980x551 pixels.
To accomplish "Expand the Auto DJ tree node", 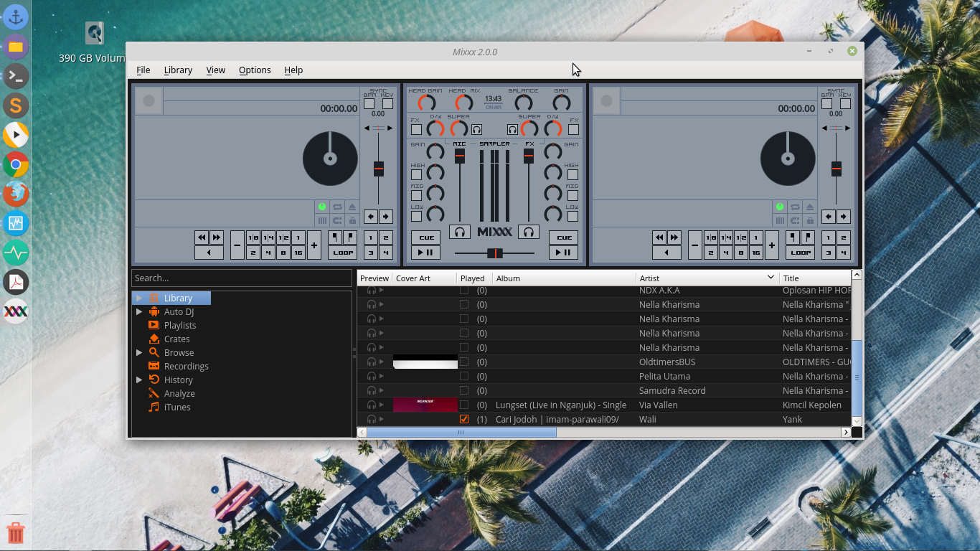I will point(139,311).
